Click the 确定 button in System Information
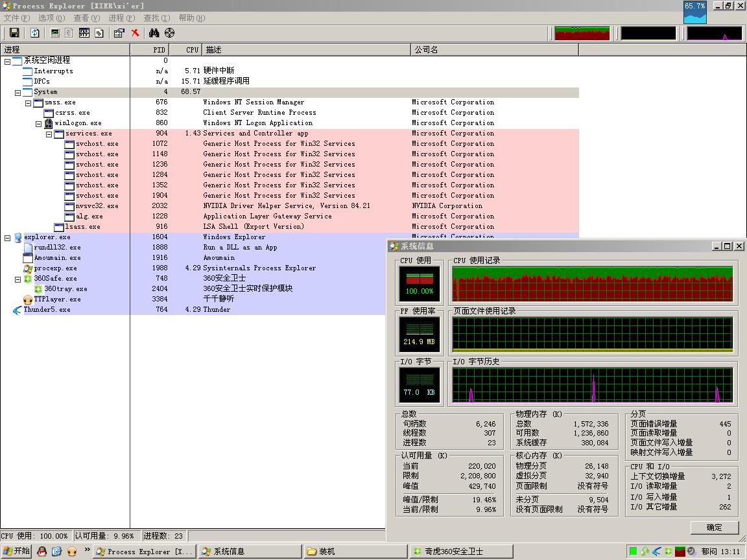Image resolution: width=747 pixels, height=560 pixels. click(x=714, y=528)
